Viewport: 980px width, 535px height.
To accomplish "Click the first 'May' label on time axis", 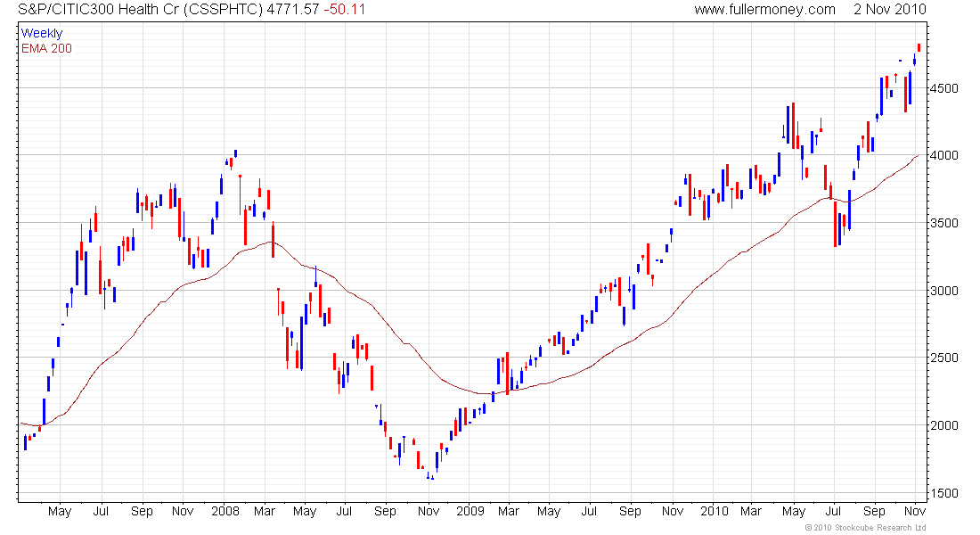I will coord(60,511).
